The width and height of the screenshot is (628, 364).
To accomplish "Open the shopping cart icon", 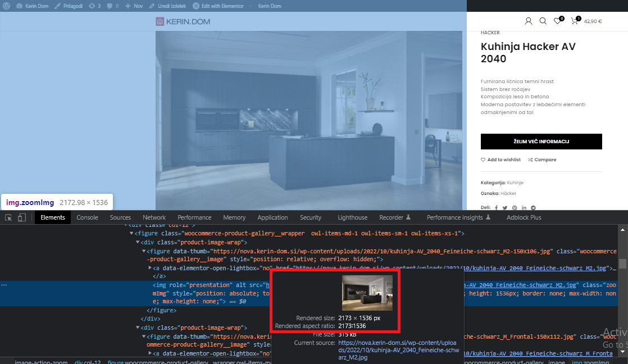I will pos(576,21).
